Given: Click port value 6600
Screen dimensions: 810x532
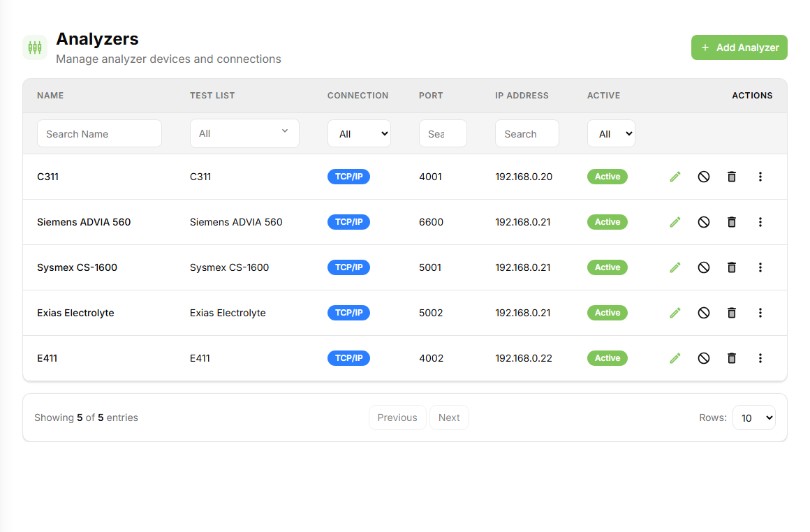Looking at the screenshot, I should [x=431, y=222].
